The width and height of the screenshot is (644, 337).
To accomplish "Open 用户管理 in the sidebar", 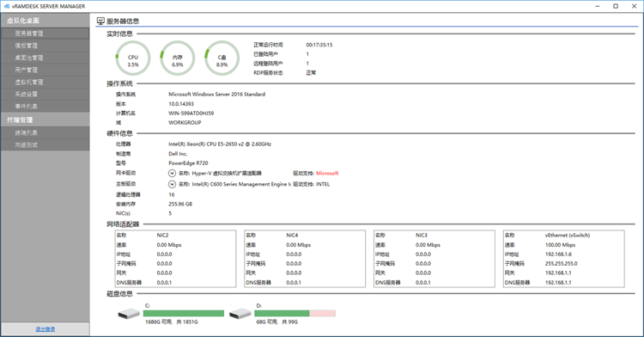I will [x=46, y=70].
